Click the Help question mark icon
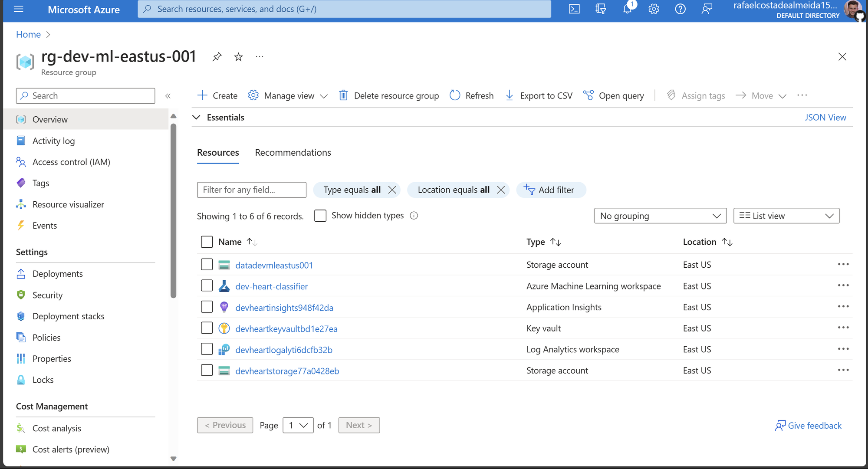 [680, 9]
